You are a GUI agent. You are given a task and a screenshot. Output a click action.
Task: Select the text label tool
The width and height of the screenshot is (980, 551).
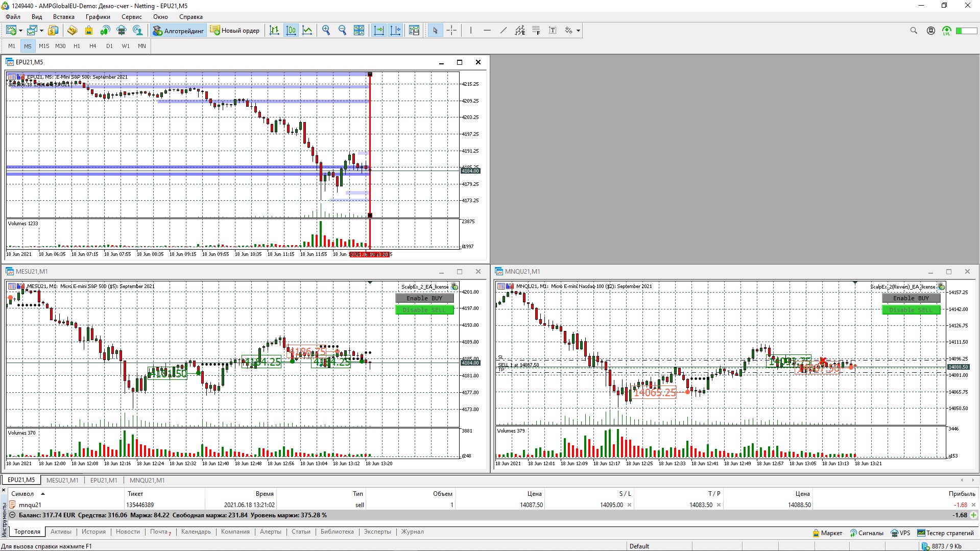coord(553,31)
